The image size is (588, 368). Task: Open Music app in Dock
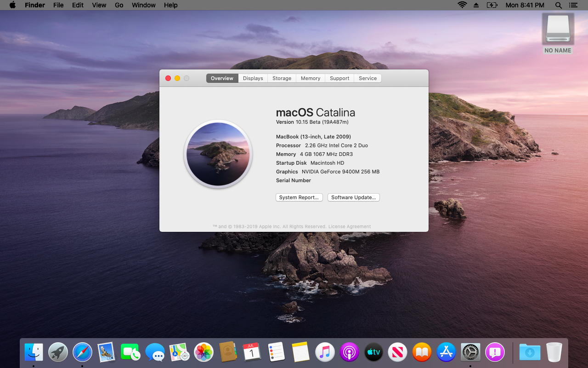pos(325,352)
